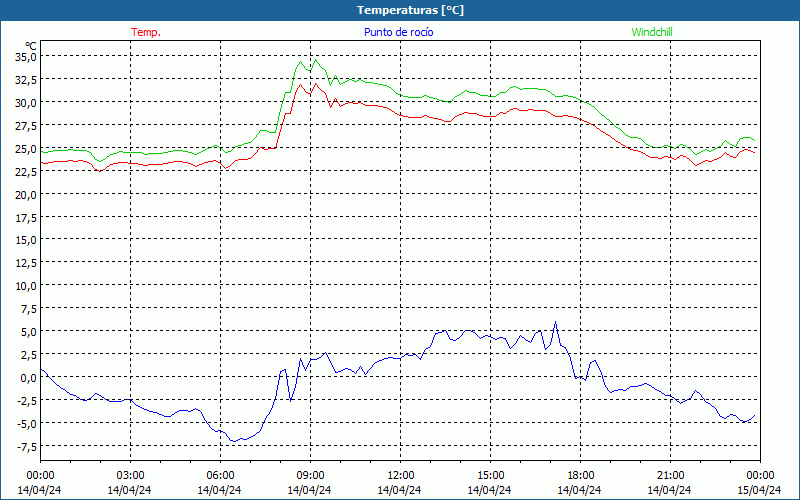Click the 0,0 y-axis value
The image size is (800, 500).
tap(29, 378)
